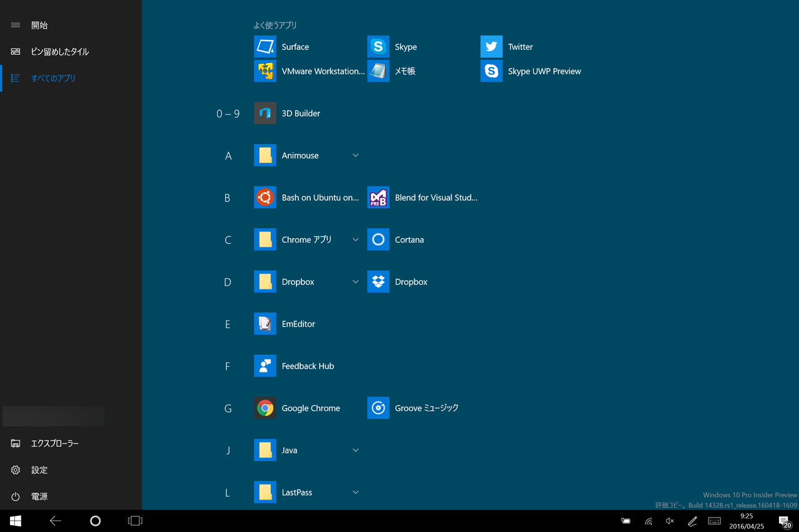Image resolution: width=799 pixels, height=532 pixels.
Task: Click the 0 – 9 group header
Action: [228, 114]
